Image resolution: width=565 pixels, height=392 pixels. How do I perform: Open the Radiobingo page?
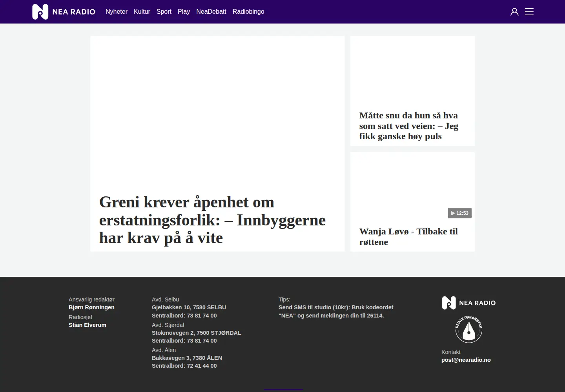(248, 12)
